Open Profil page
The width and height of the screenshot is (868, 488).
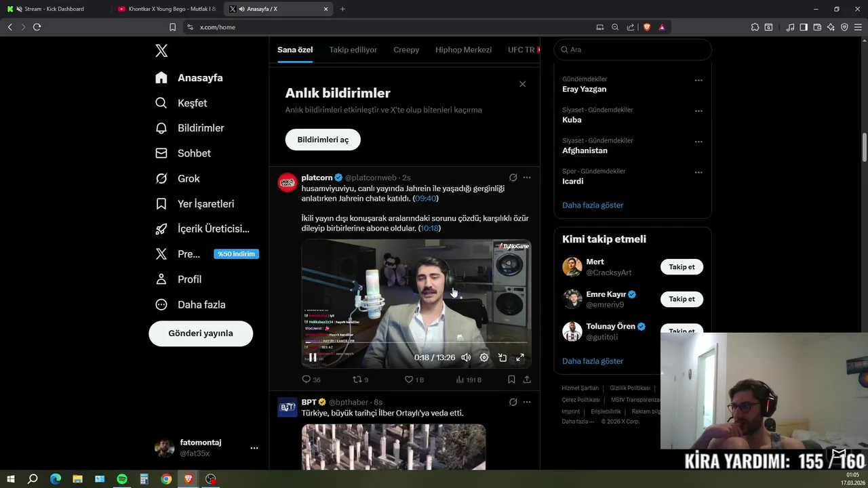click(178, 279)
